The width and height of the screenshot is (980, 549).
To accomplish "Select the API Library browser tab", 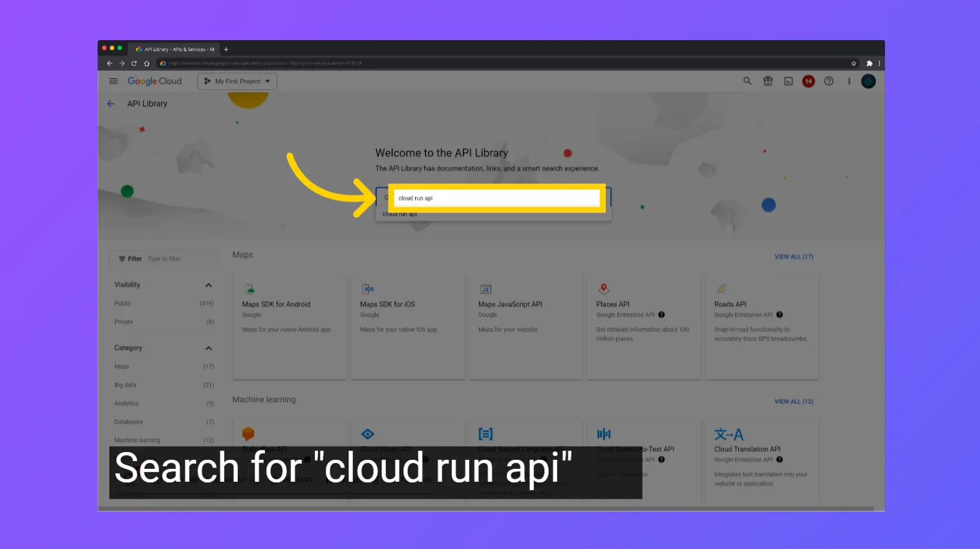I will [x=175, y=49].
